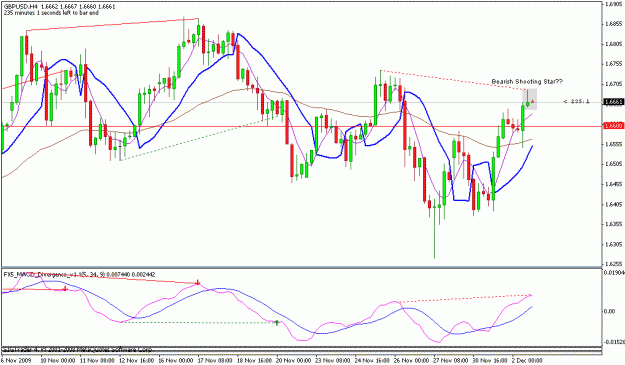The width and height of the screenshot is (625, 365).
Task: Click the '27 Nov 08:00' time axis label
Action: [450, 360]
